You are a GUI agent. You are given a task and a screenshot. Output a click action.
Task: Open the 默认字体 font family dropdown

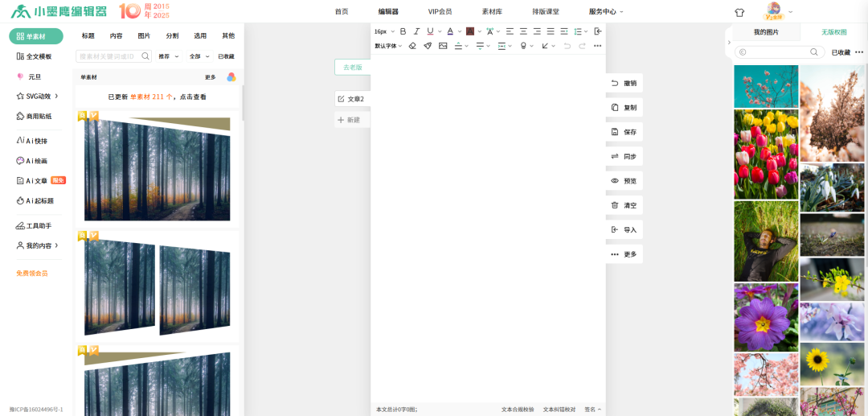pos(388,46)
